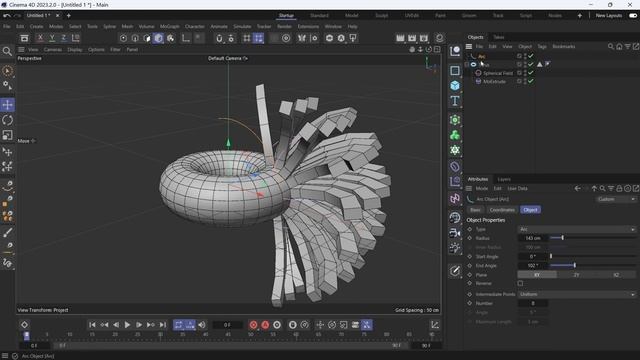This screenshot has height=360, width=640.
Task: Select the Move tool in left toolbar
Action: click(x=7, y=105)
